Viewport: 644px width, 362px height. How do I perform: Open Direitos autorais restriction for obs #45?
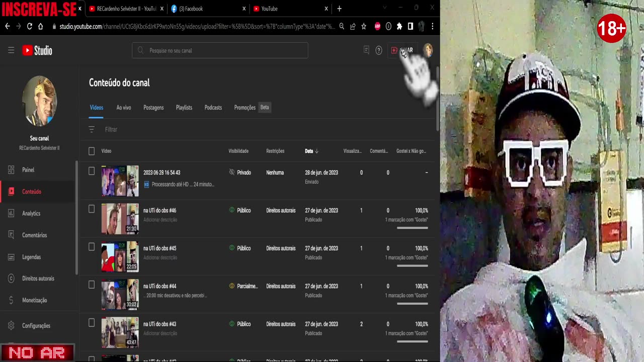click(x=281, y=248)
